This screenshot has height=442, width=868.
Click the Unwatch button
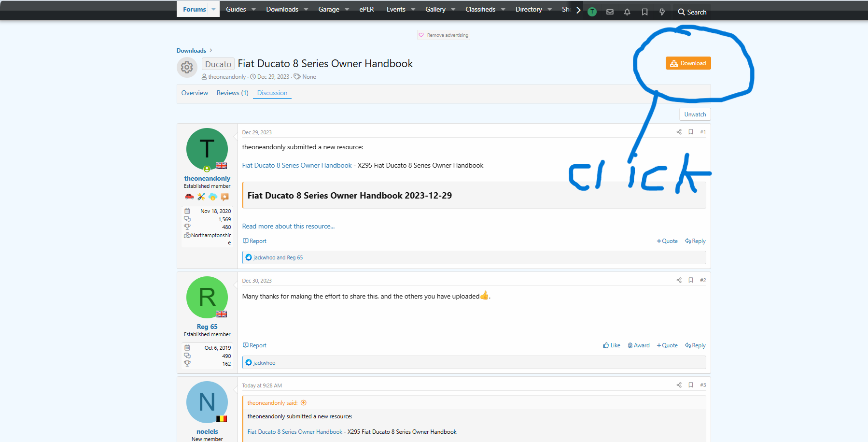[x=695, y=114]
